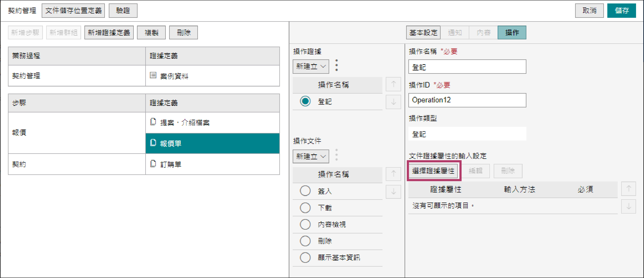
Task: Click the 案例資料 form icon
Action: pos(153,75)
